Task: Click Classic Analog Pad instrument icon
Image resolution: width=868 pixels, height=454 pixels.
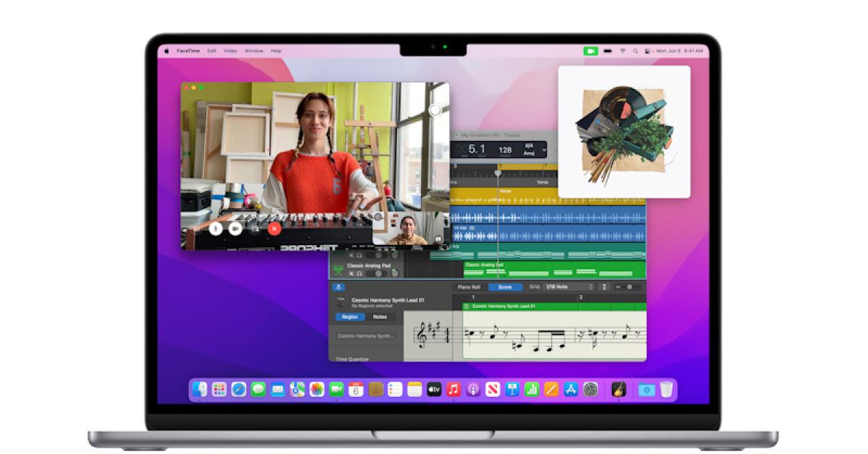Action: (x=338, y=270)
